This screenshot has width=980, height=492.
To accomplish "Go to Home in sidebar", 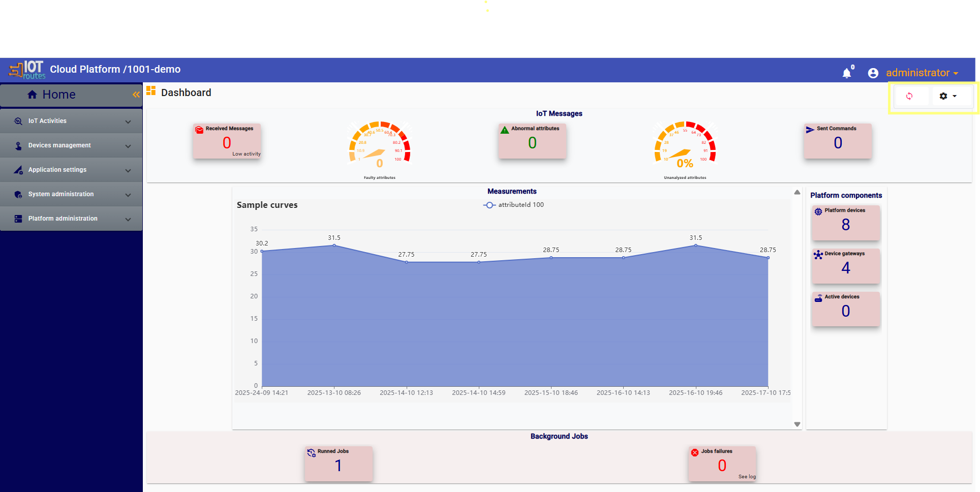I will (x=58, y=95).
